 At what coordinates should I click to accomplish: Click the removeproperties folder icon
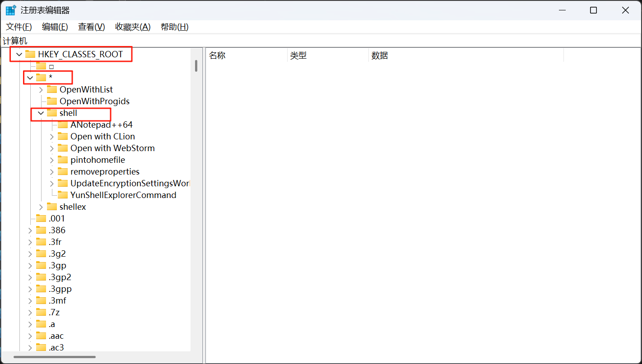coord(63,171)
